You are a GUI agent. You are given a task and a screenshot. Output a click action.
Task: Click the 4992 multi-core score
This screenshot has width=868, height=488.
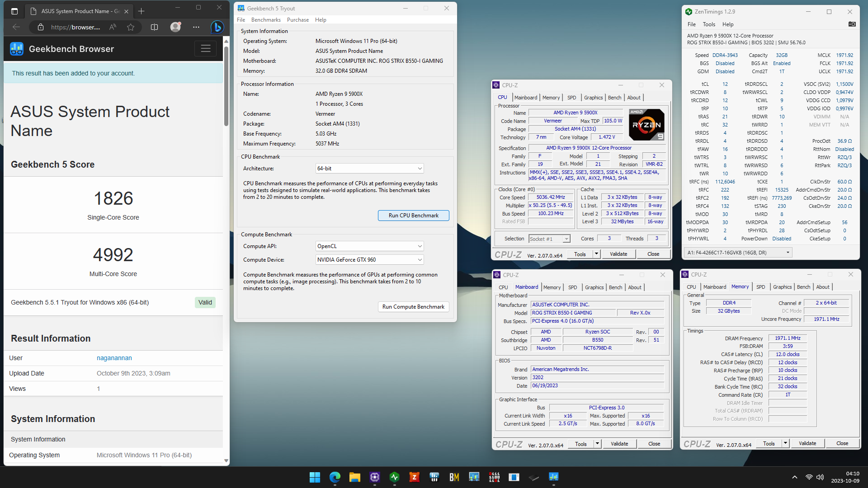coord(113,255)
